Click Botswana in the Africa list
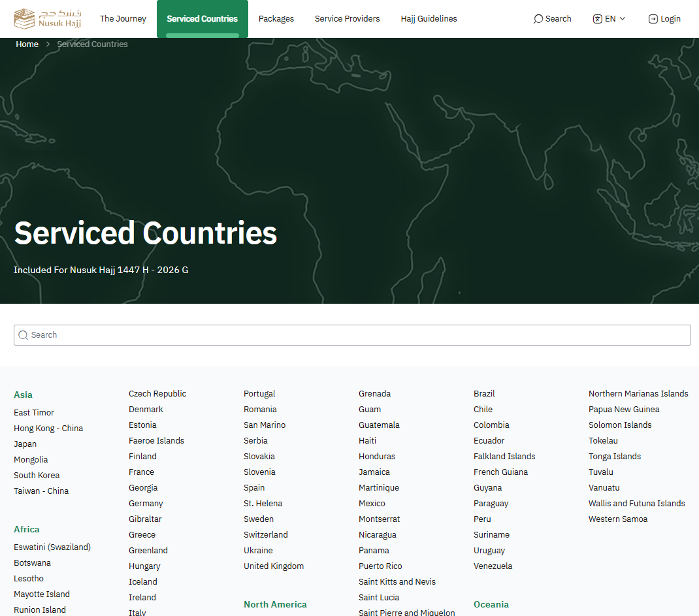The height and width of the screenshot is (616, 699). [x=32, y=563]
